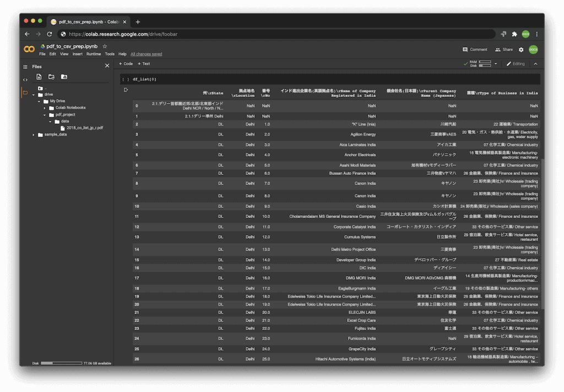Click the 'Delhi Metro Project Office' cell
564x392 pixels.
coord(353,249)
